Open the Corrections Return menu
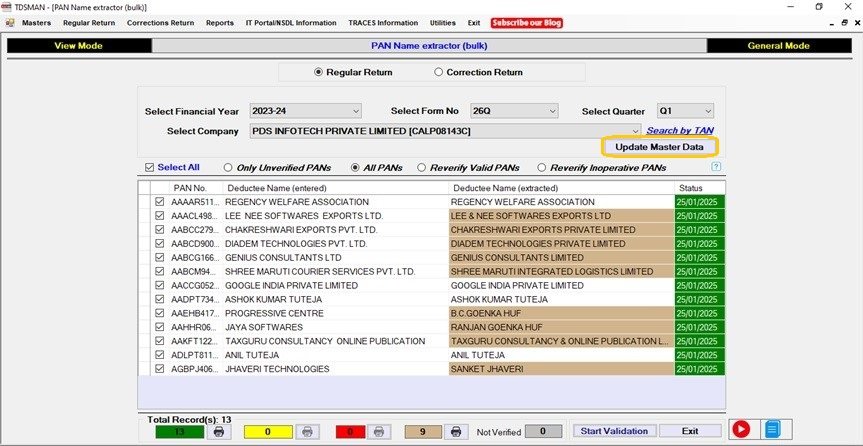The image size is (863, 446). [160, 23]
